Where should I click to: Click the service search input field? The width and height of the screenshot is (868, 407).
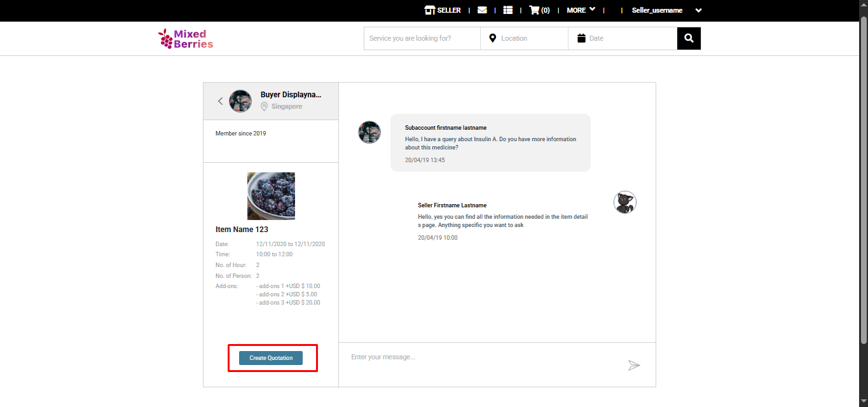[422, 38]
